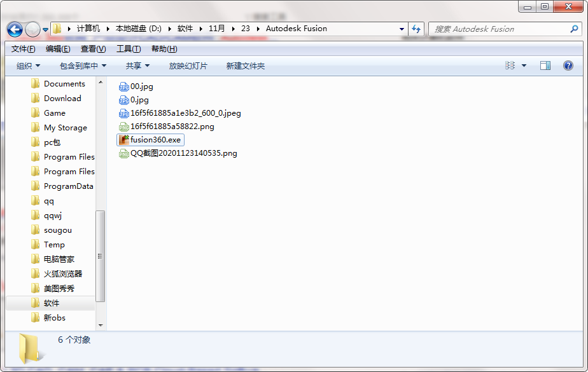This screenshot has width=588, height=372.
Task: Jump to 软件 folder in breadcrumb
Action: [x=185, y=29]
